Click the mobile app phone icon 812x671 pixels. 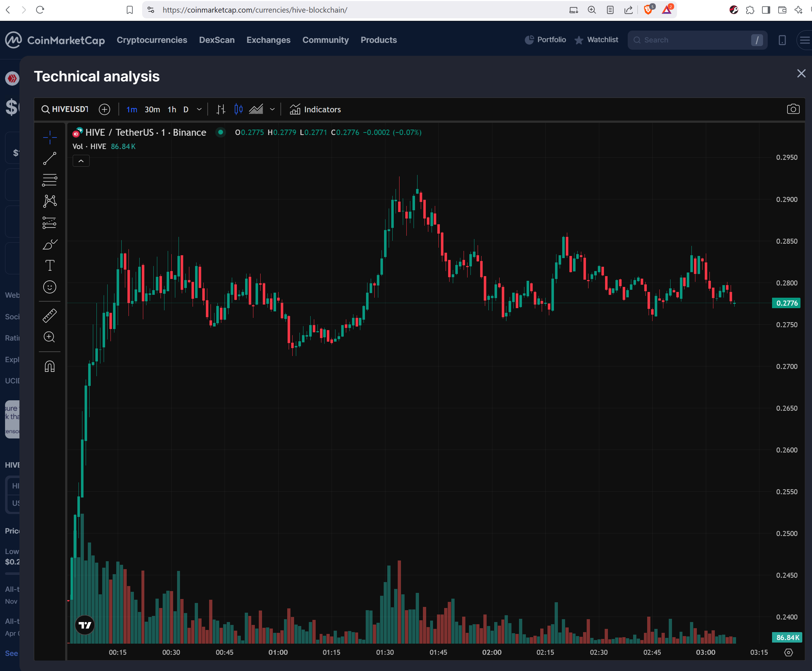click(782, 40)
